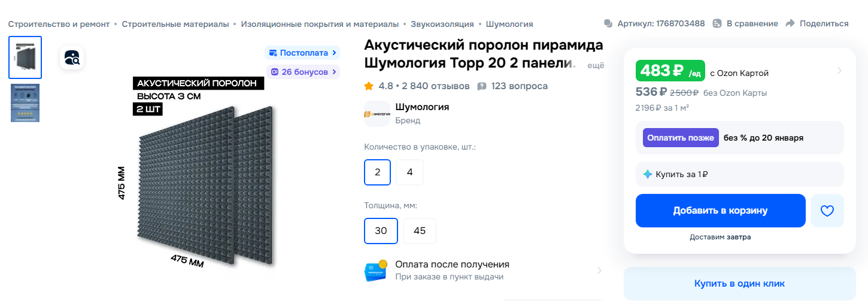Click the sparkle icon beside Купить за 1 ₽
Image resolution: width=868 pixels, height=301 pixels.
(x=648, y=174)
